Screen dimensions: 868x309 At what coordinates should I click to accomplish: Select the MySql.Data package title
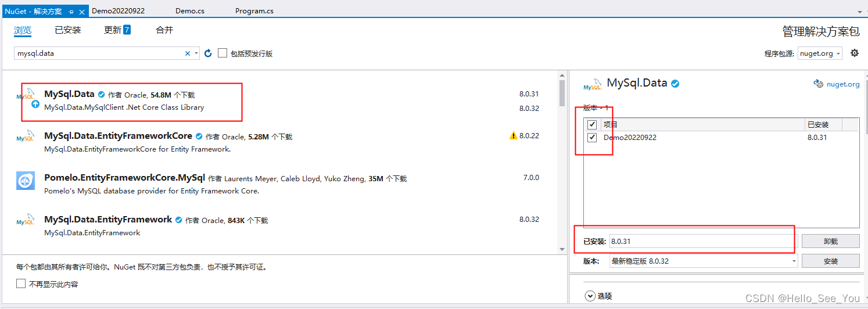pyautogui.click(x=69, y=94)
